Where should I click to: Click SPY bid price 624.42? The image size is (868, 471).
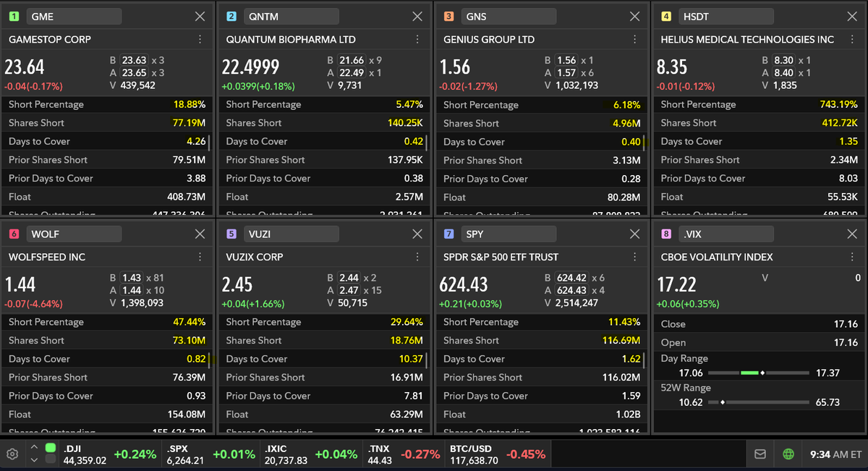[x=572, y=278]
